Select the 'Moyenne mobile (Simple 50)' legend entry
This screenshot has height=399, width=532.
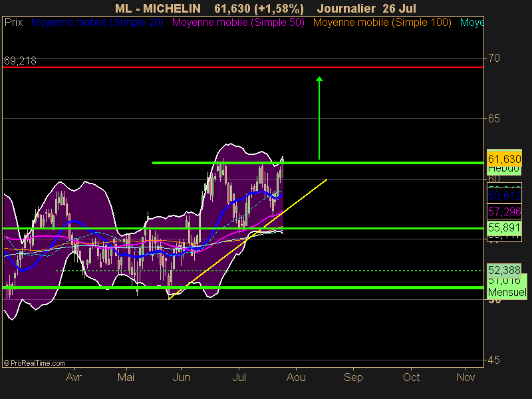[x=238, y=23]
